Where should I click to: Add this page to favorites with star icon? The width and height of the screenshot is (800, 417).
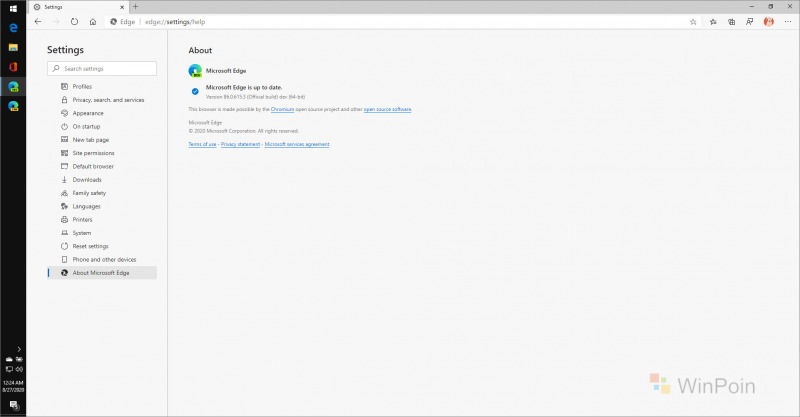coord(693,22)
